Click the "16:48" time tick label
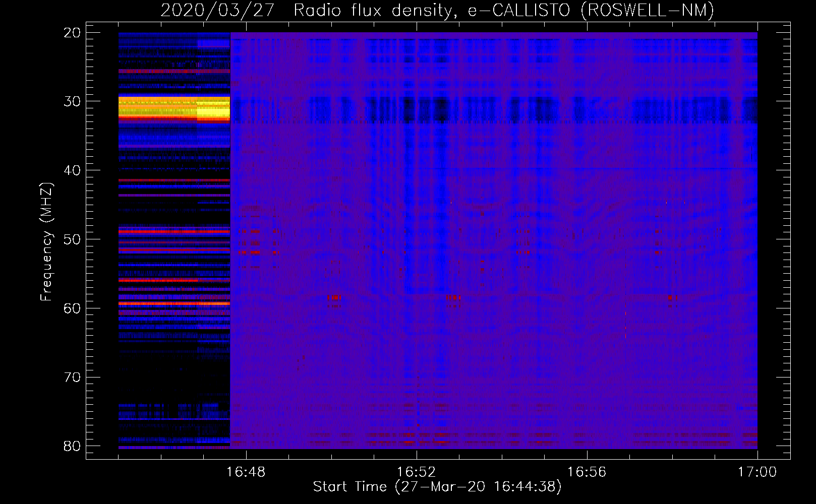 246,472
